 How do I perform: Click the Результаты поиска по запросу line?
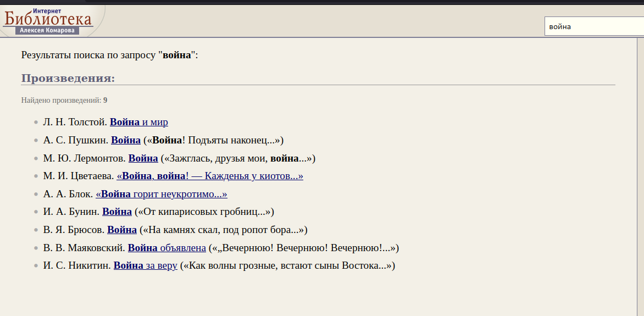pyautogui.click(x=109, y=55)
